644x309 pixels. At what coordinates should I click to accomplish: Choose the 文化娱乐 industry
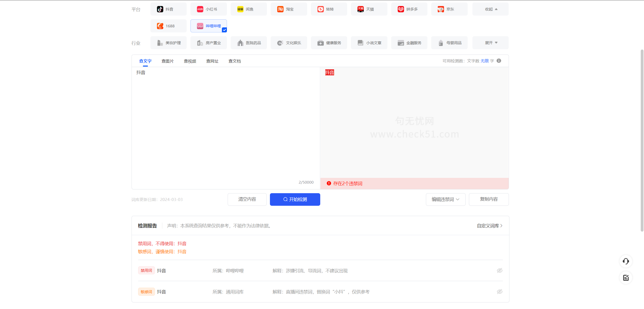tap(289, 43)
